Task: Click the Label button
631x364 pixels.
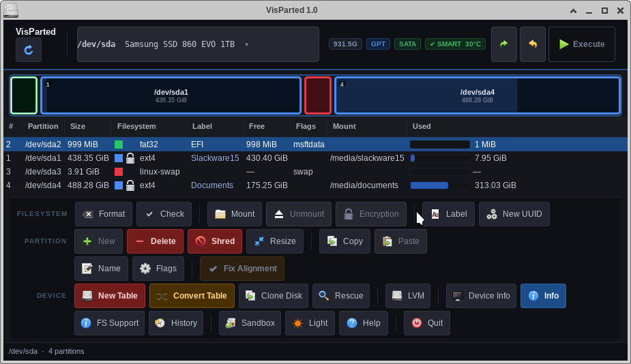Action: [x=448, y=214]
